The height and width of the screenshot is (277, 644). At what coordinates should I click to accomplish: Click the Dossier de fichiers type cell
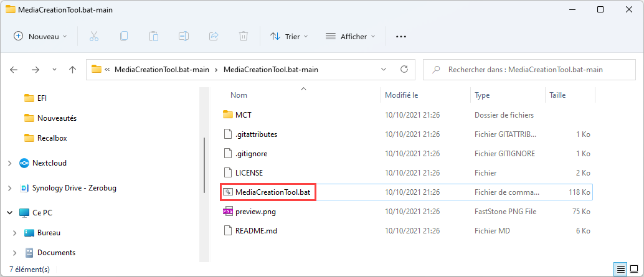click(504, 115)
